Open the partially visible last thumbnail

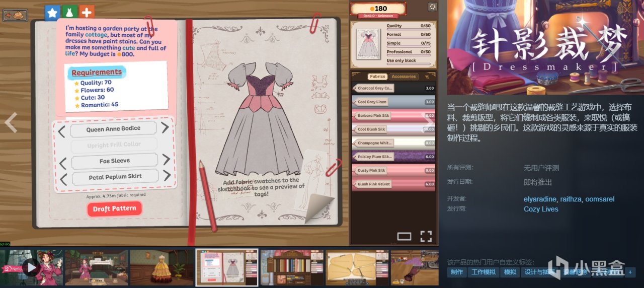click(x=415, y=267)
